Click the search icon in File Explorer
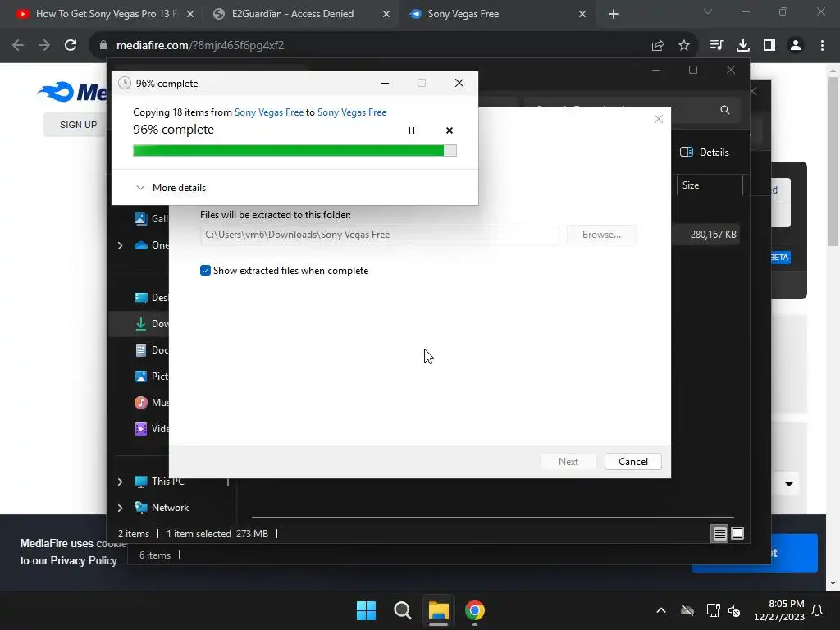840x630 pixels. pos(725,110)
